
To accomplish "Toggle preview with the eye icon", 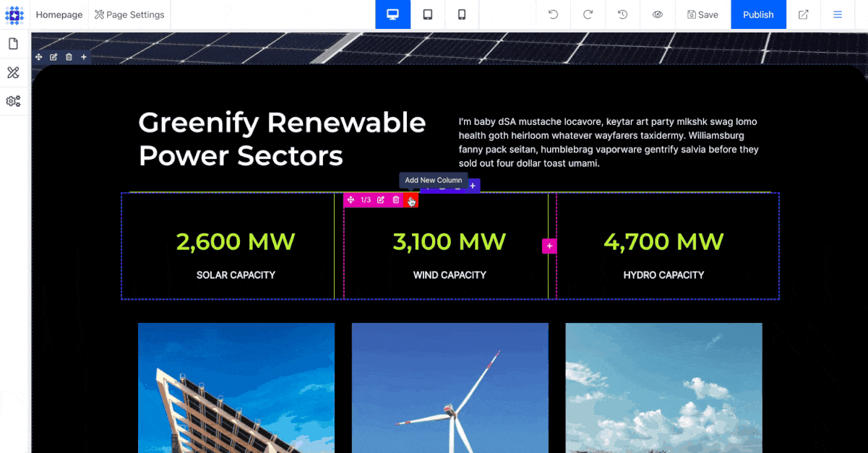I will tap(658, 14).
